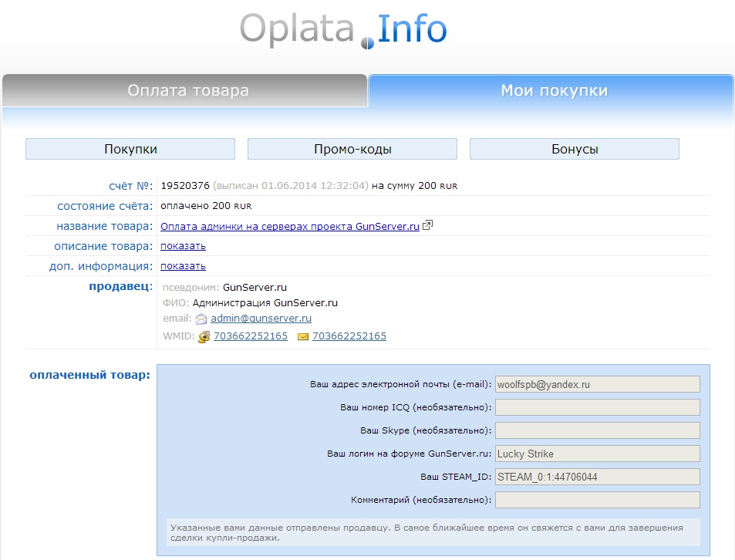Screen dimensions: 735x560
Task: Focus the ICQ number field
Action: (597, 407)
